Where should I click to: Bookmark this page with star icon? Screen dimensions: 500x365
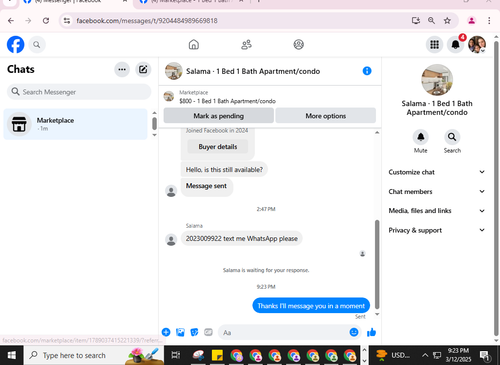coord(447,21)
